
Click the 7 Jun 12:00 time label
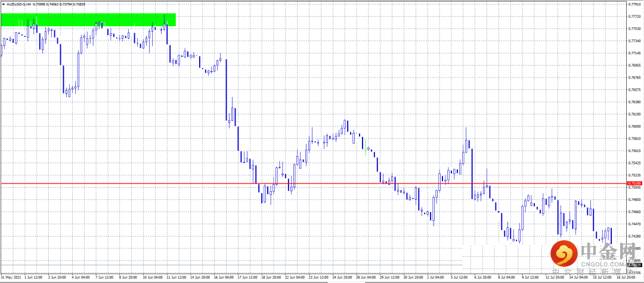pyautogui.click(x=105, y=277)
